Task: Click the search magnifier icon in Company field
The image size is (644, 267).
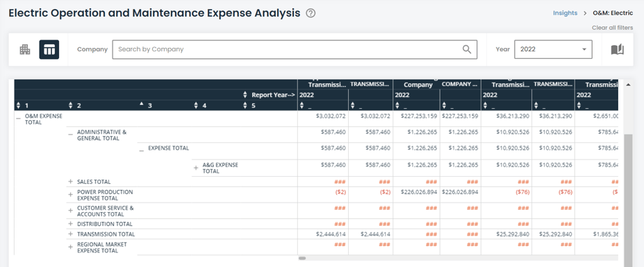Action: point(467,49)
